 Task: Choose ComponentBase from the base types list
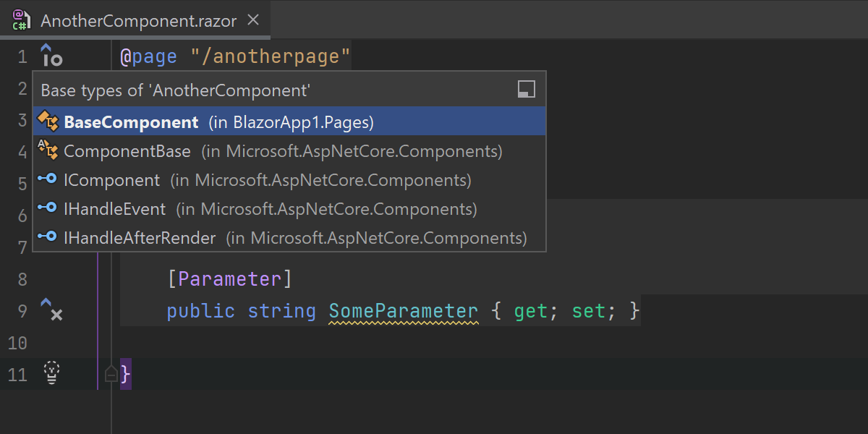(127, 151)
